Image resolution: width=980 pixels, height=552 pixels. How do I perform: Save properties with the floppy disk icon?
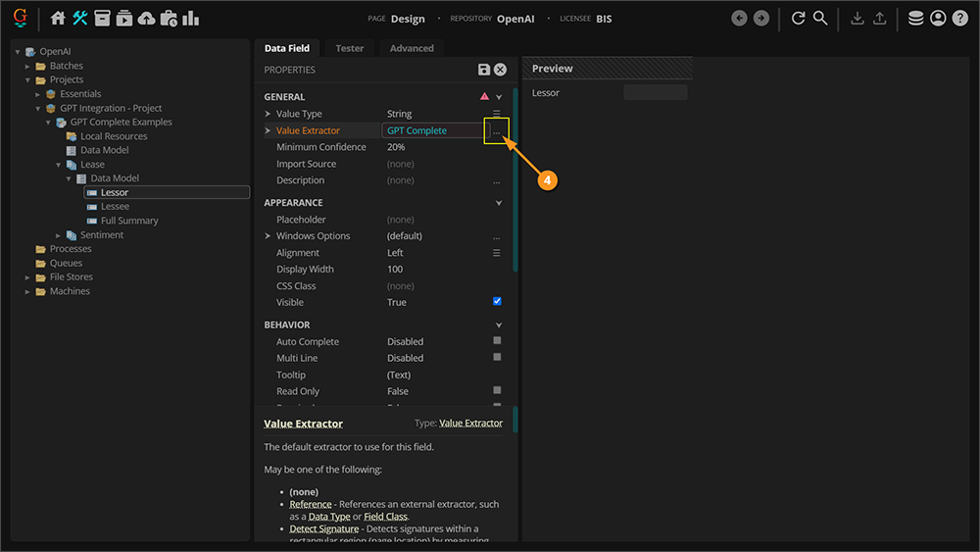484,70
